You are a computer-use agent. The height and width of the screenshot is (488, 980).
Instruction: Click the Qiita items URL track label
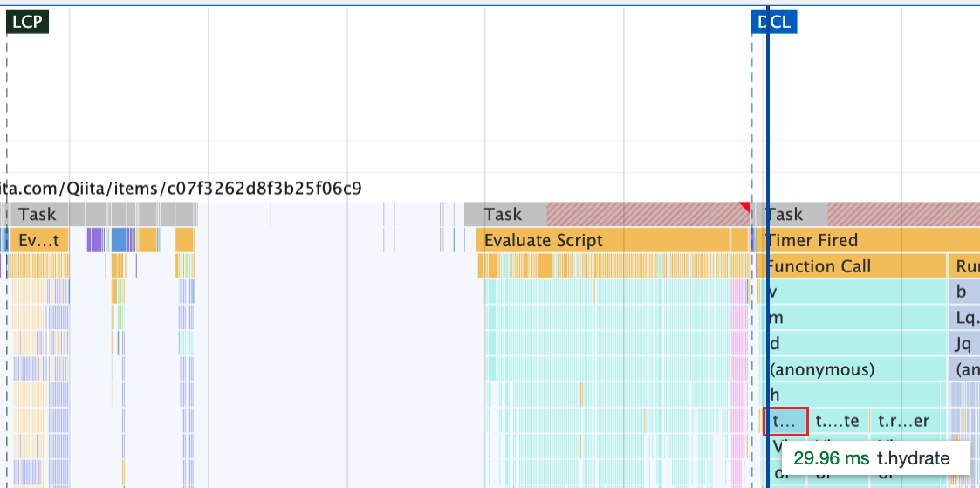(181, 188)
